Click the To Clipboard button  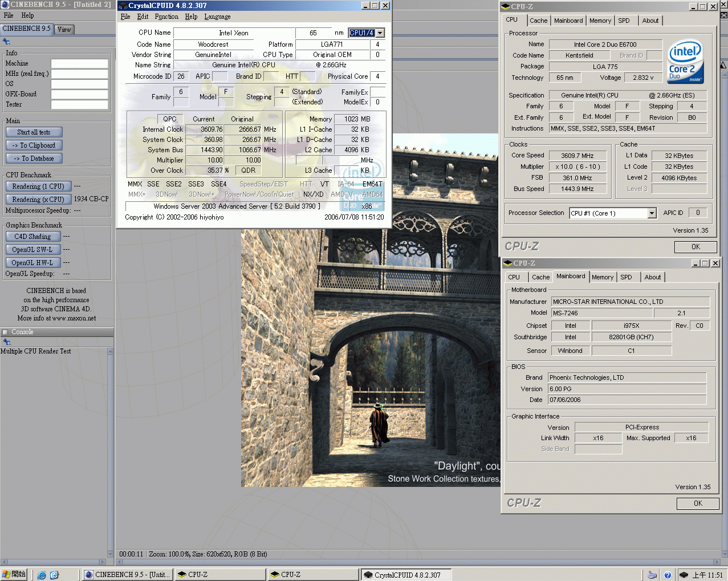click(34, 145)
